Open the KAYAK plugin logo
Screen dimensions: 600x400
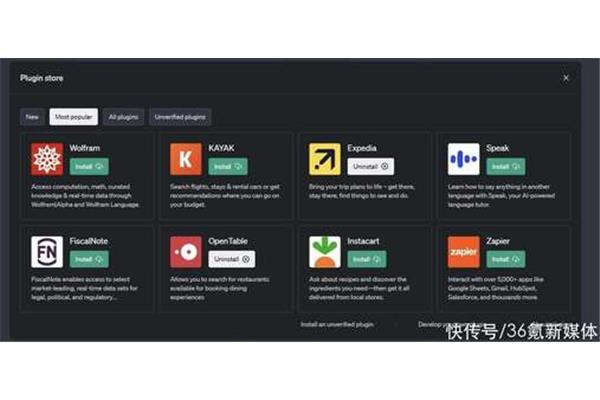pyautogui.click(x=186, y=159)
